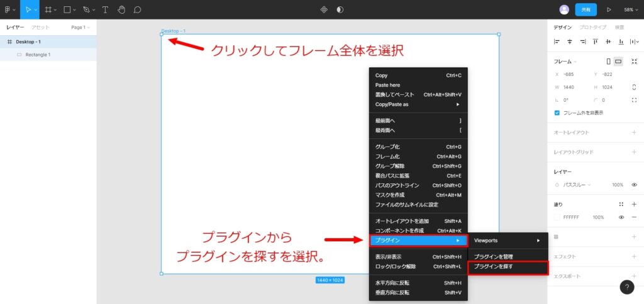Open the help question mark button

click(627, 287)
